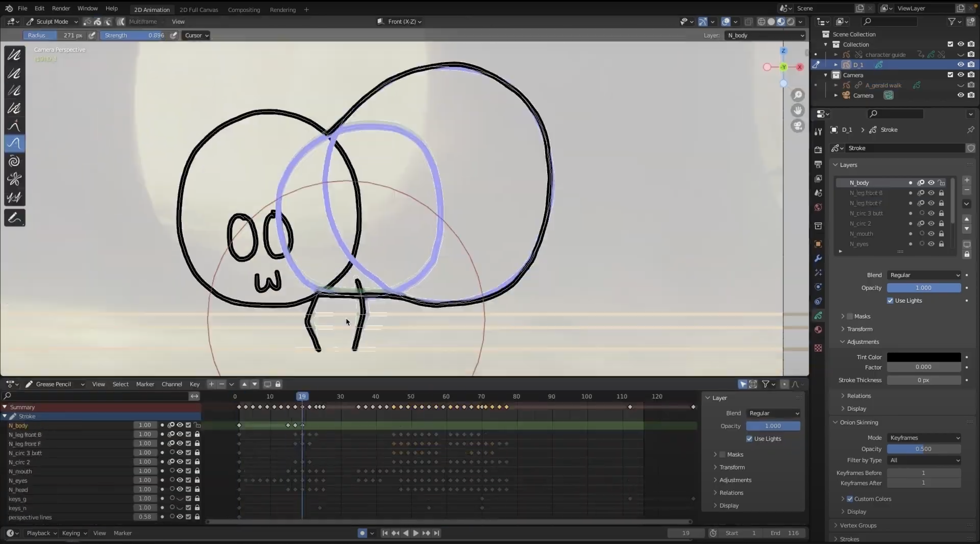The width and height of the screenshot is (980, 544).
Task: Switch to the Compositing workspace tab
Action: pyautogui.click(x=244, y=10)
